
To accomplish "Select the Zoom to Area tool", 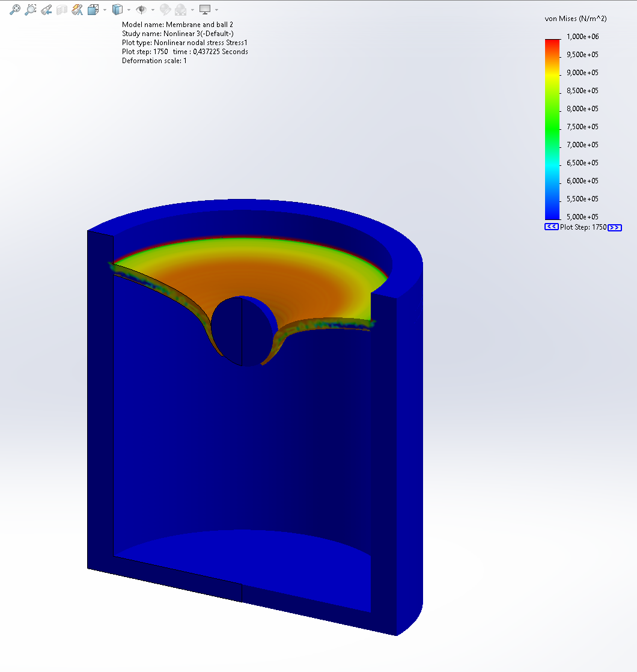I will (x=31, y=10).
